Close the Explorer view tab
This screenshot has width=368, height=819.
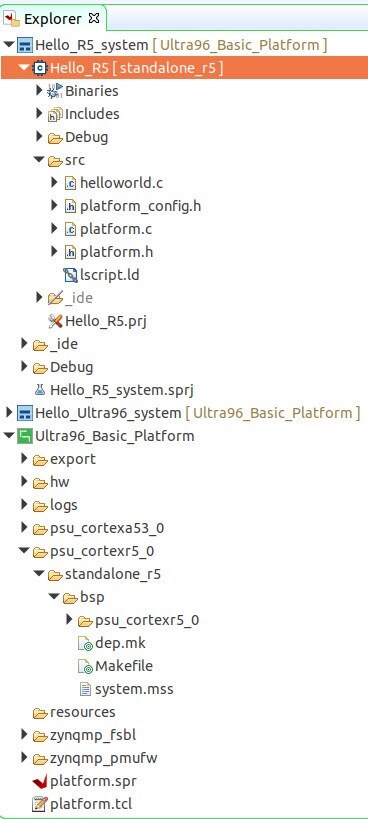pos(94,18)
